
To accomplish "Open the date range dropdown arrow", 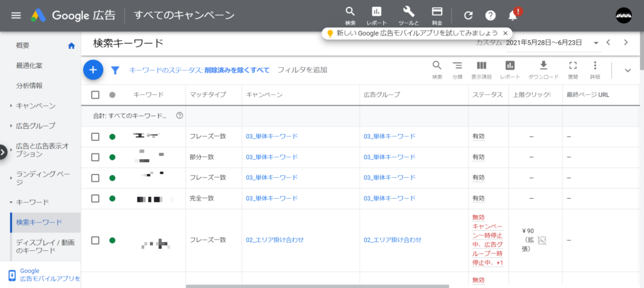I will pos(596,43).
